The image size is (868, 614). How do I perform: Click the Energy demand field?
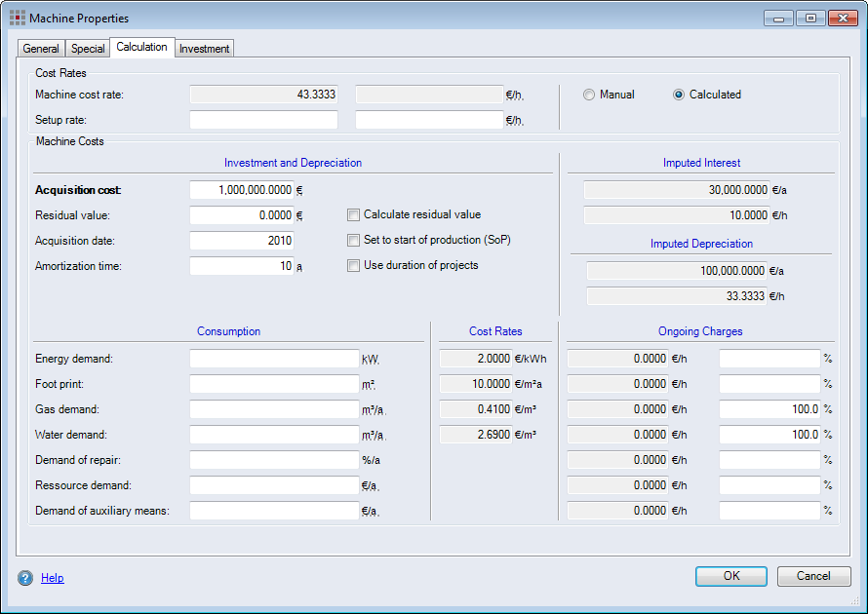273,359
